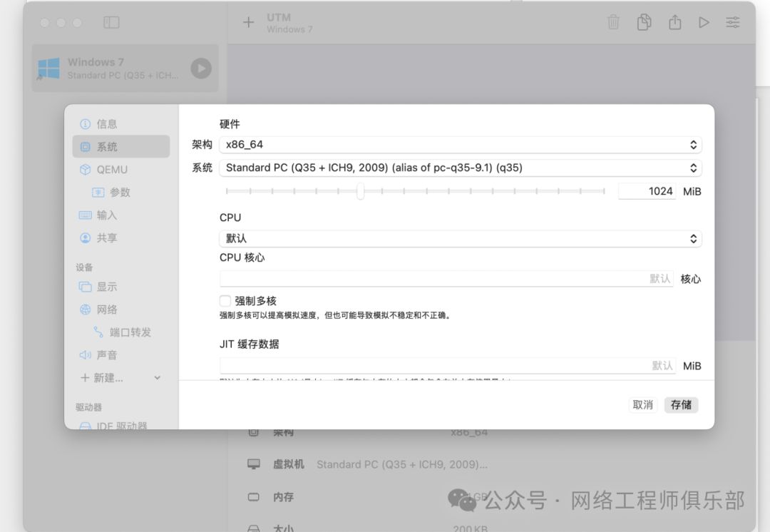The width and height of the screenshot is (770, 532).
Task: Select the 系统 settings section
Action: [x=120, y=146]
